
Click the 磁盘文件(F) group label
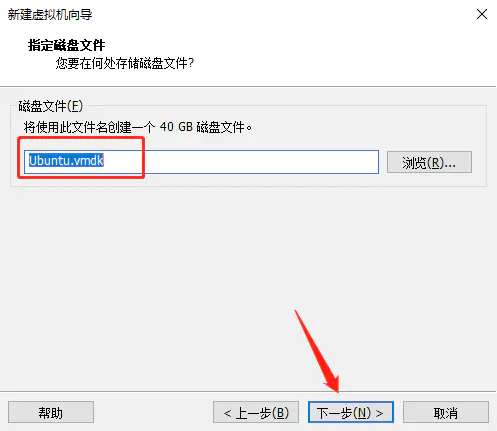[x=50, y=106]
